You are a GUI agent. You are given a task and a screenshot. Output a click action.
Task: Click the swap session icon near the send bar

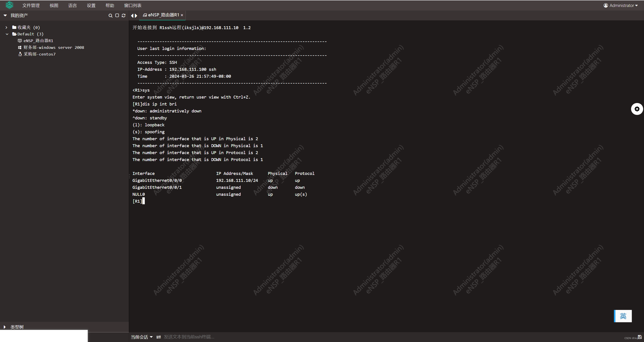pos(158,337)
